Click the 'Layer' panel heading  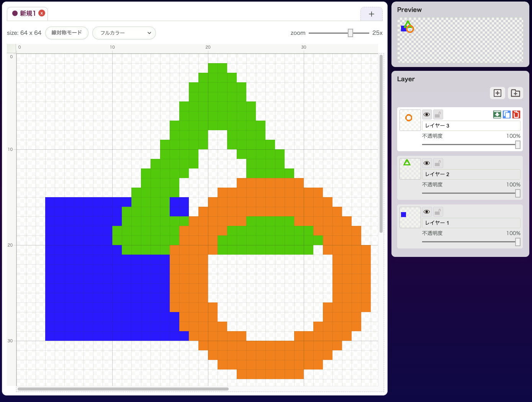tap(406, 79)
